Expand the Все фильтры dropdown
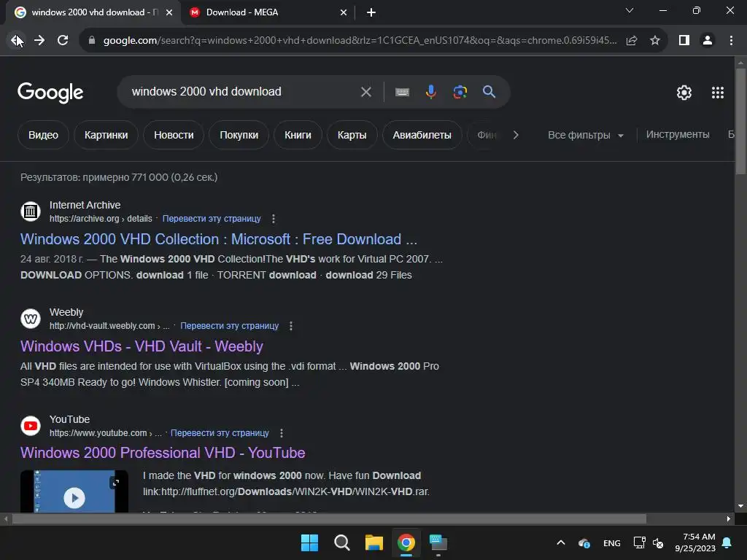747x560 pixels. 586,135
